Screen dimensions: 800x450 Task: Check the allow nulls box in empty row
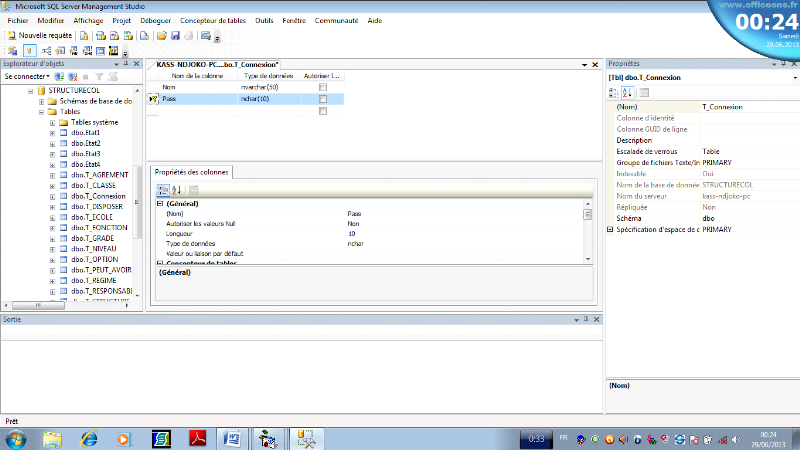[x=322, y=111]
